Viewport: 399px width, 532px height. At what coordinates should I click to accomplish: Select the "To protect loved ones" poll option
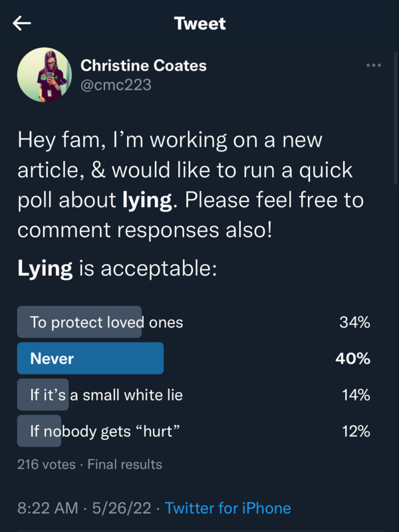pyautogui.click(x=106, y=323)
